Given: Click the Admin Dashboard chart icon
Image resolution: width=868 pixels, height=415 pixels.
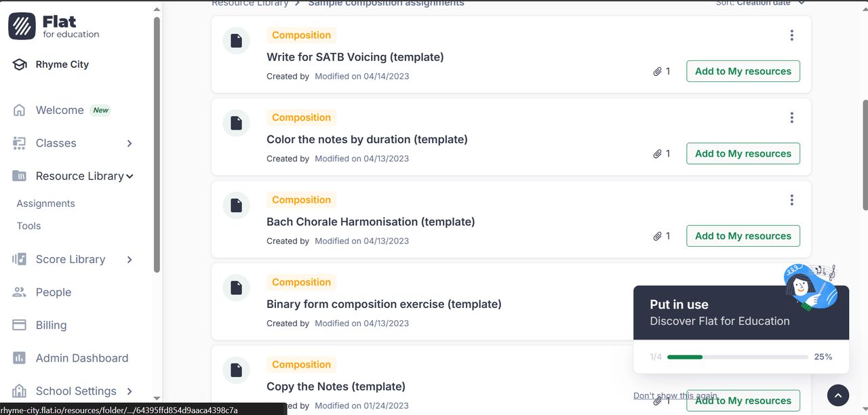Looking at the screenshot, I should [x=20, y=358].
